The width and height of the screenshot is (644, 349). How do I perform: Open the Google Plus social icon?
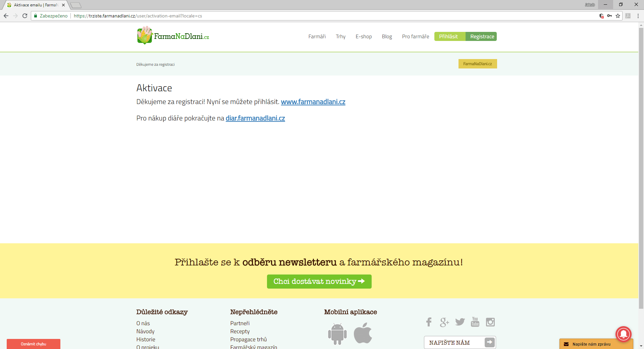pos(444,322)
